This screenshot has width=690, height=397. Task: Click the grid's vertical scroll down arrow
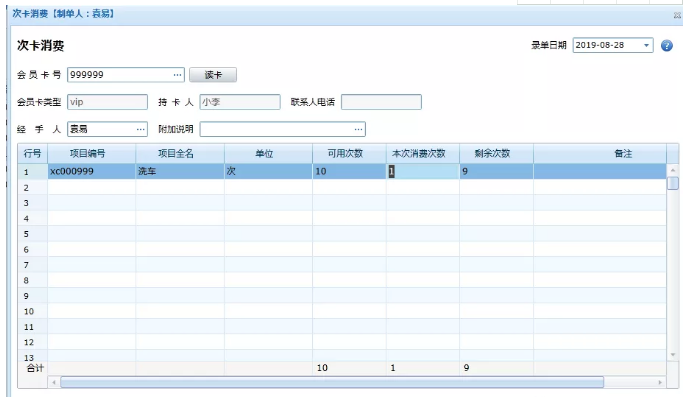click(x=673, y=355)
